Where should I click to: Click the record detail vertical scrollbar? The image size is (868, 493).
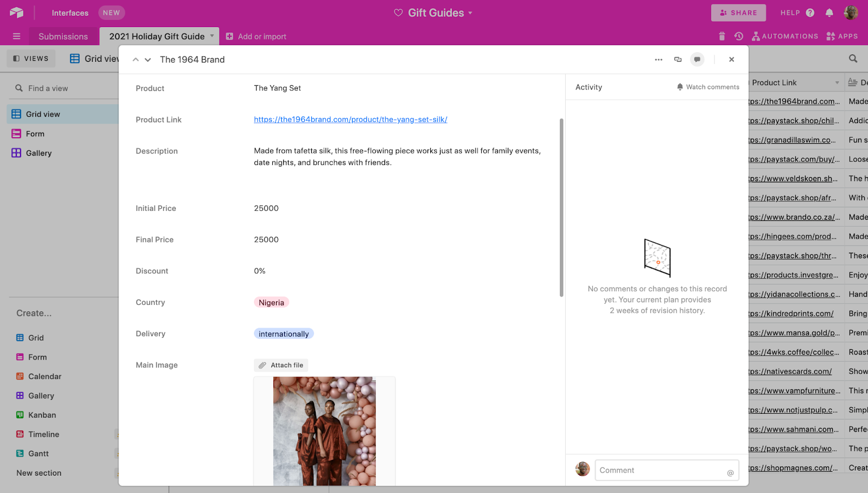click(x=561, y=207)
